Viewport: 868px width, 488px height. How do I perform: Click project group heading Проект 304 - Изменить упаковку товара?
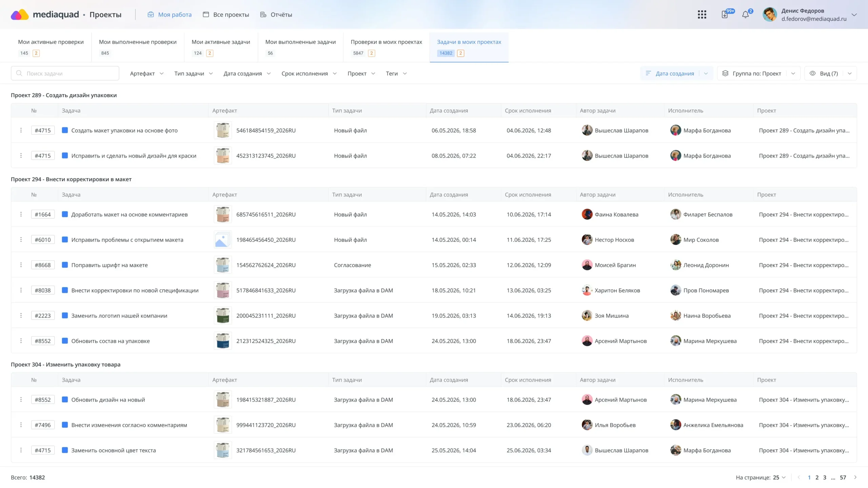(65, 364)
